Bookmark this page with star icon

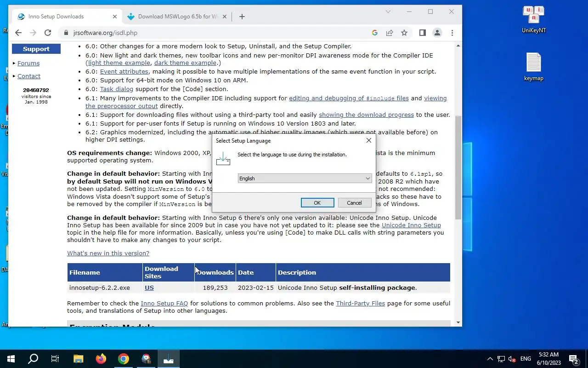pos(404,33)
